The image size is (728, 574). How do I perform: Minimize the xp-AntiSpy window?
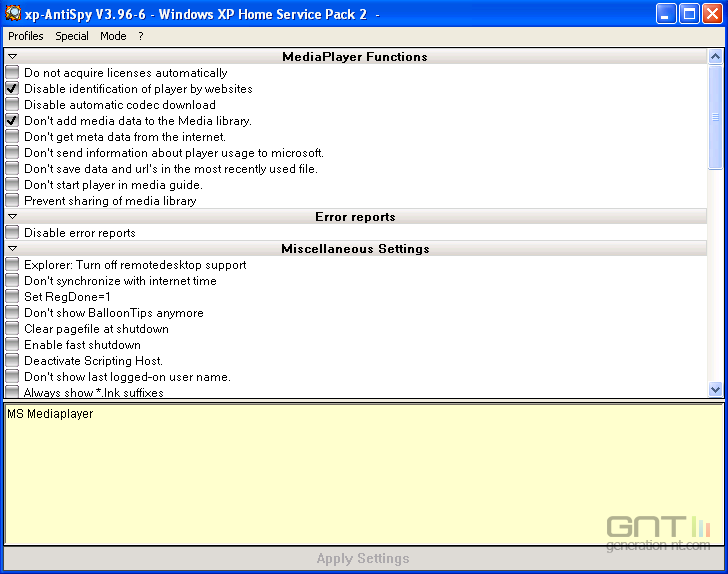[x=666, y=13]
